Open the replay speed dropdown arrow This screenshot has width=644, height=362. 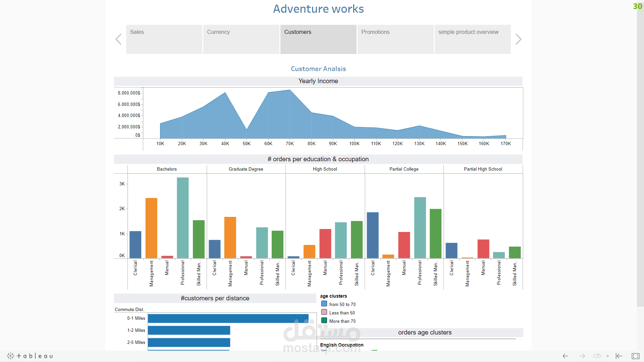(607, 356)
